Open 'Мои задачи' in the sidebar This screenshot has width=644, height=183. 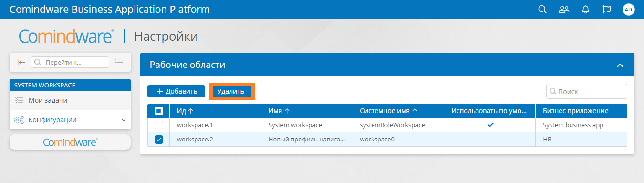(70, 100)
